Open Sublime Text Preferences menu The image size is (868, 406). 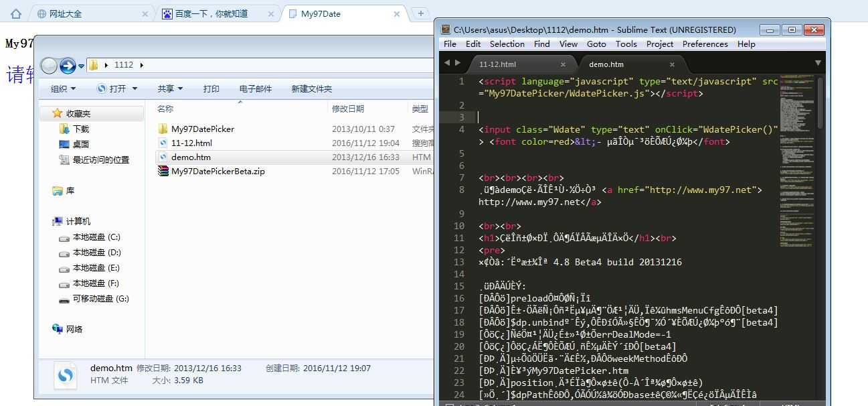click(x=705, y=44)
